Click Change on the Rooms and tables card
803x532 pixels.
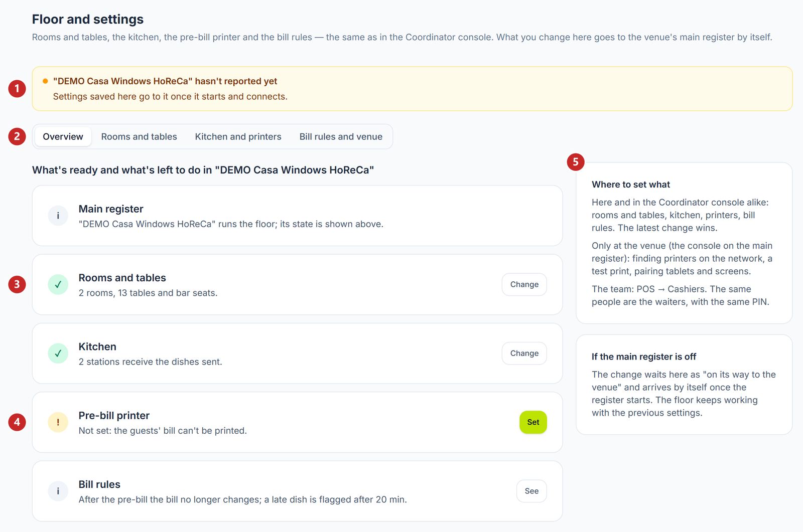point(524,284)
